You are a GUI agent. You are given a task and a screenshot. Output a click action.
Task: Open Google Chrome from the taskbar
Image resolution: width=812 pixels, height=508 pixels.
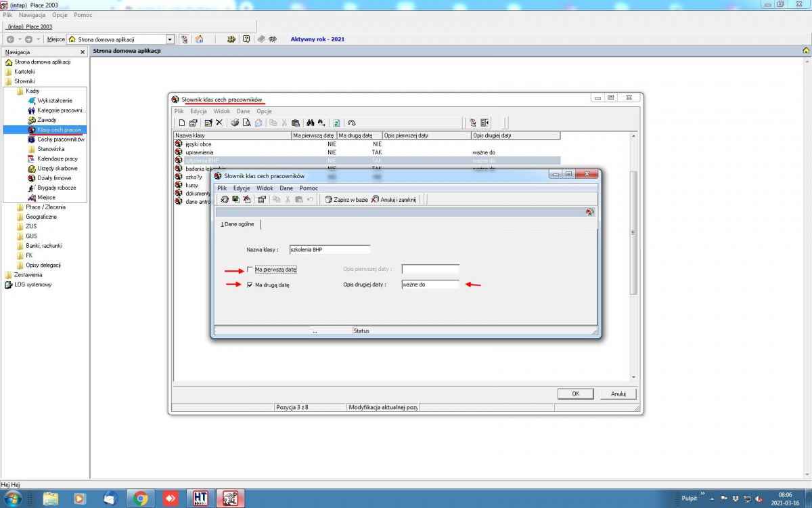(141, 499)
